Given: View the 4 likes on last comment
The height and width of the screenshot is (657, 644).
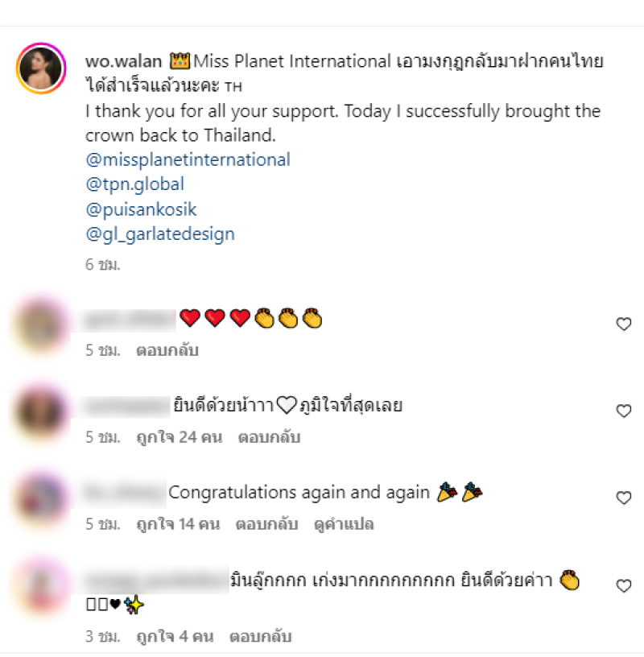Looking at the screenshot, I should pos(175,636).
